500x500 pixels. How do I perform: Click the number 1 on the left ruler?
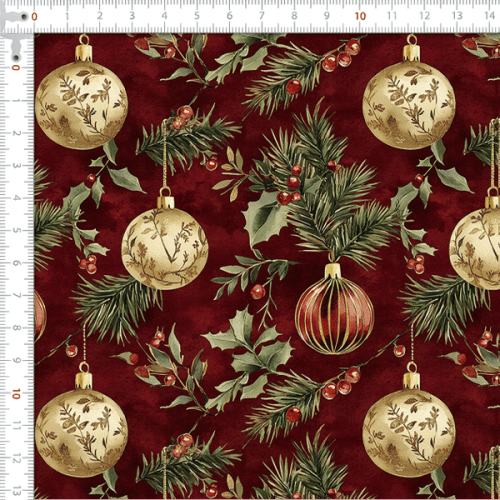(16, 100)
